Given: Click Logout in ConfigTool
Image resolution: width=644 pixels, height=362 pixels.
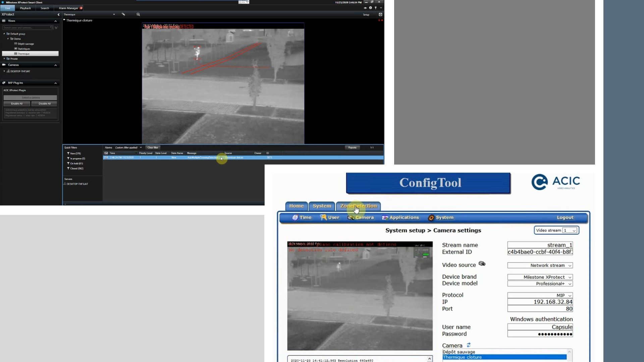Looking at the screenshot, I should tap(565, 218).
